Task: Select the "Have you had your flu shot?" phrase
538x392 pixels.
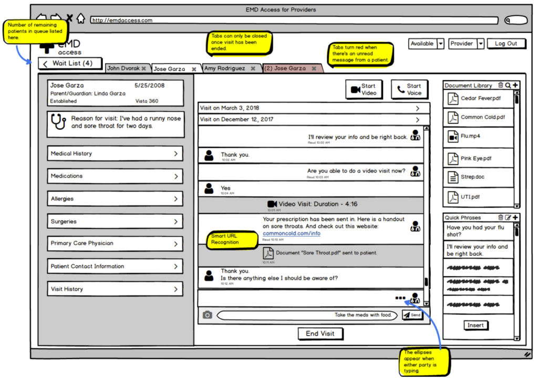Action: [x=478, y=231]
